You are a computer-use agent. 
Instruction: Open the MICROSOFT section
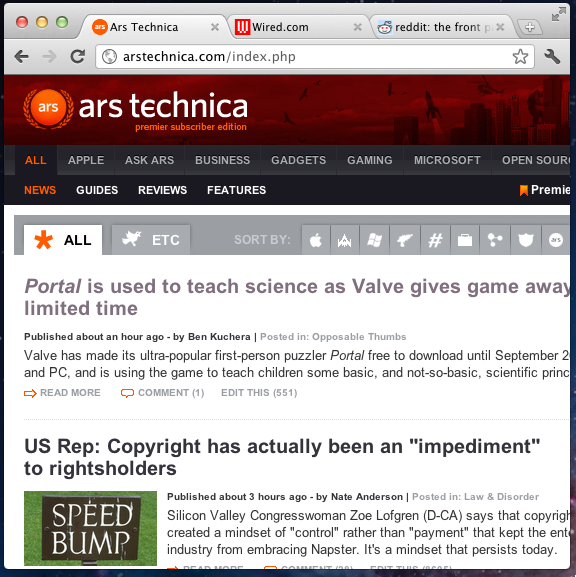[x=447, y=160]
